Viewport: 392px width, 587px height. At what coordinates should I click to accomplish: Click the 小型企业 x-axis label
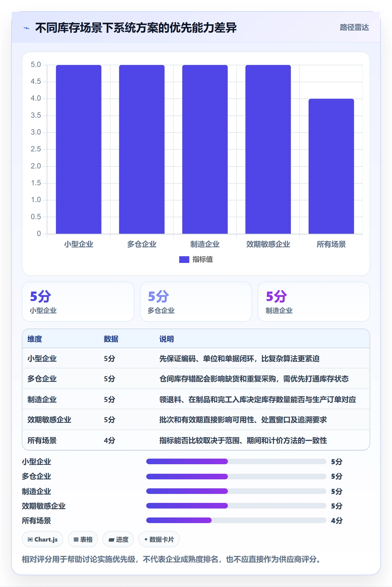point(79,244)
